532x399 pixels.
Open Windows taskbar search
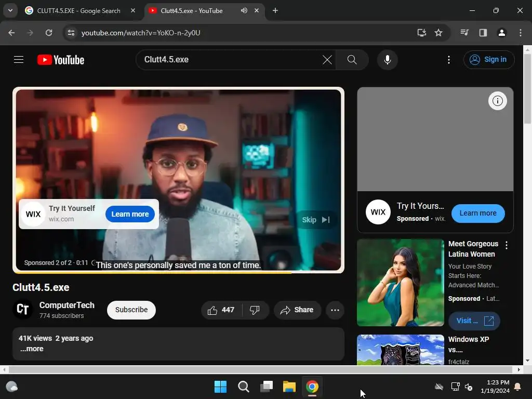pyautogui.click(x=244, y=387)
